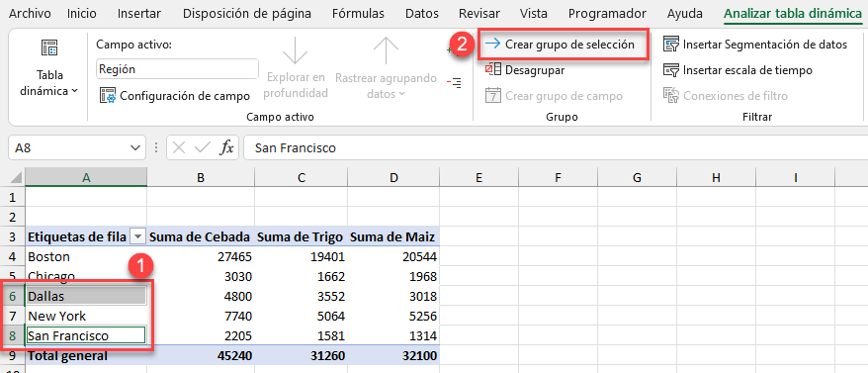Image resolution: width=868 pixels, height=373 pixels.
Task: Click cell with value 20544
Action: point(393,256)
